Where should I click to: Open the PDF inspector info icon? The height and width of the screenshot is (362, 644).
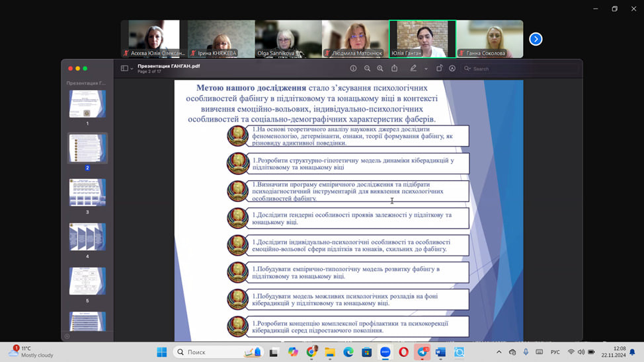coord(353,69)
